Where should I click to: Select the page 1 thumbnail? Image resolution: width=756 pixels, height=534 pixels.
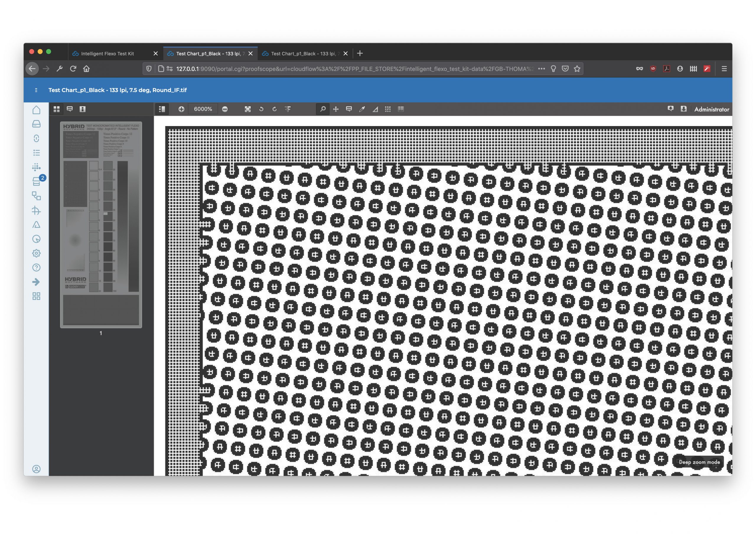coord(101,225)
